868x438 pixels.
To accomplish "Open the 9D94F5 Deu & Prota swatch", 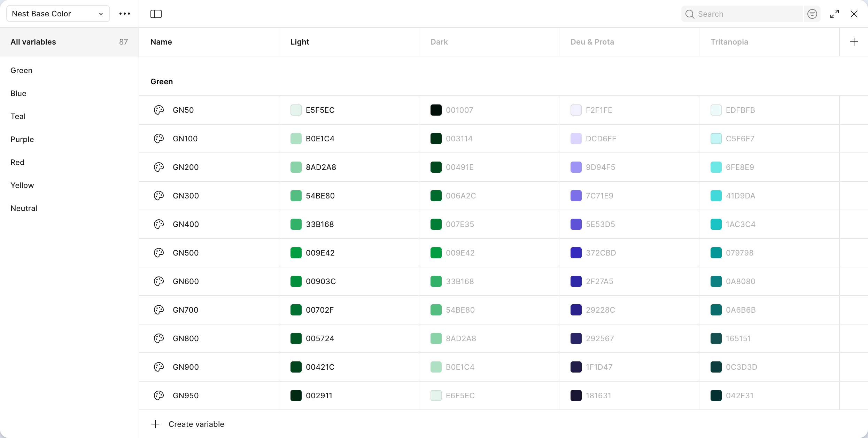I will click(x=576, y=167).
